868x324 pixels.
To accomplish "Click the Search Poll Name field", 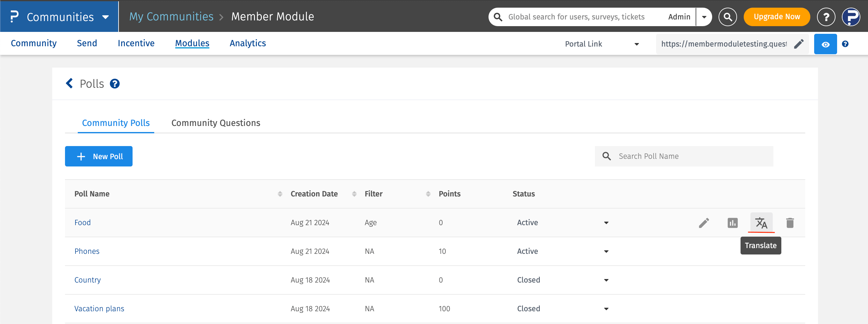I will tap(691, 156).
